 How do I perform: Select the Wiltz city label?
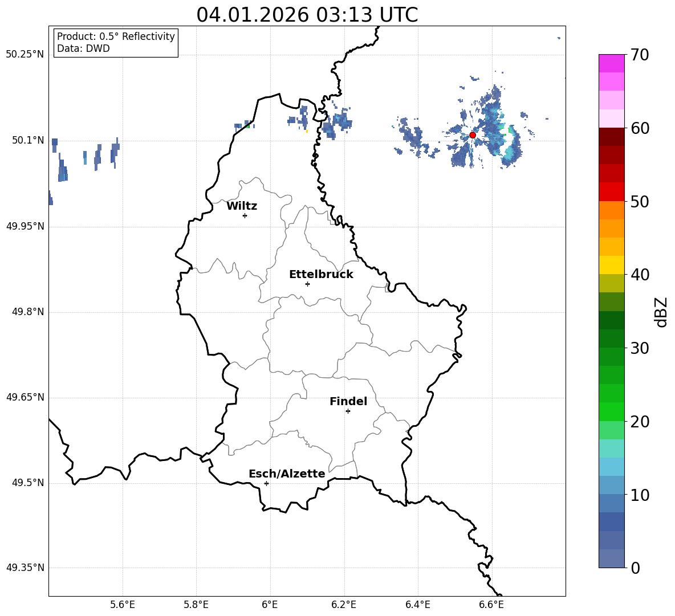pyautogui.click(x=242, y=206)
